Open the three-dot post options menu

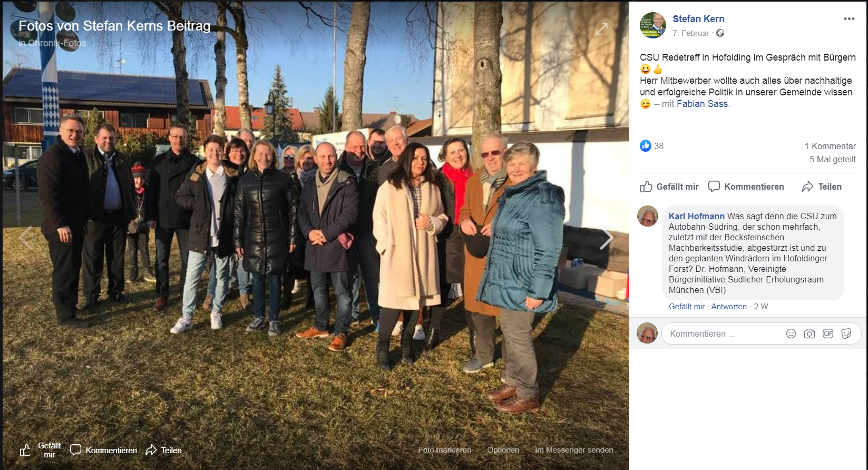click(849, 19)
